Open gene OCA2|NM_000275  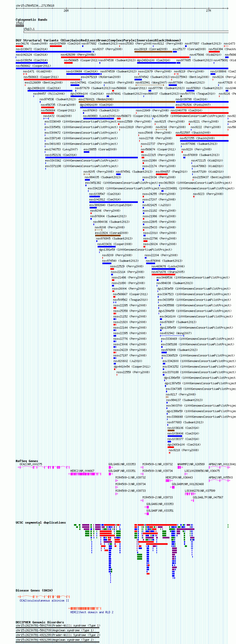[31, 464]
